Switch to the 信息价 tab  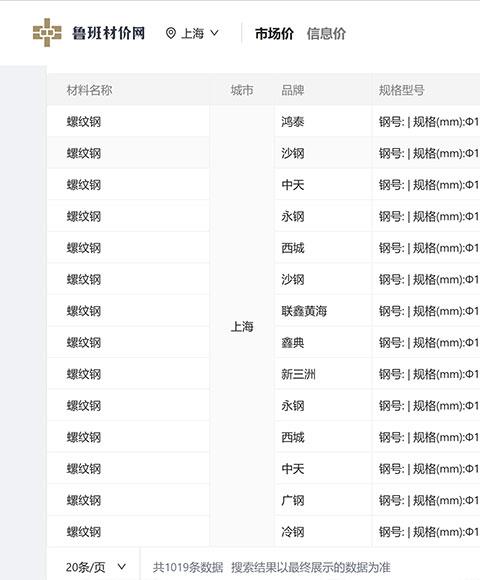[x=326, y=34]
